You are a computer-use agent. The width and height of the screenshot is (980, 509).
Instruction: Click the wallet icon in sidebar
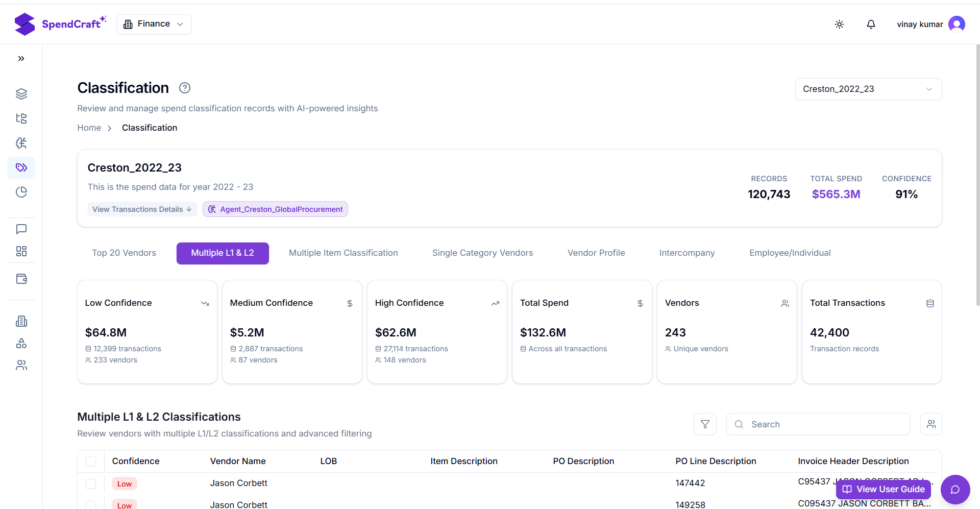pos(21,279)
